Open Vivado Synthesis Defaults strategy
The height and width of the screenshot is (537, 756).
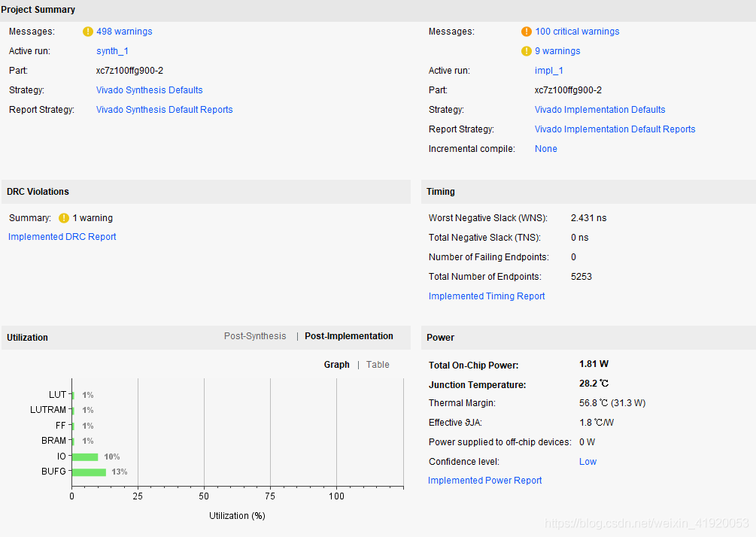pos(149,90)
